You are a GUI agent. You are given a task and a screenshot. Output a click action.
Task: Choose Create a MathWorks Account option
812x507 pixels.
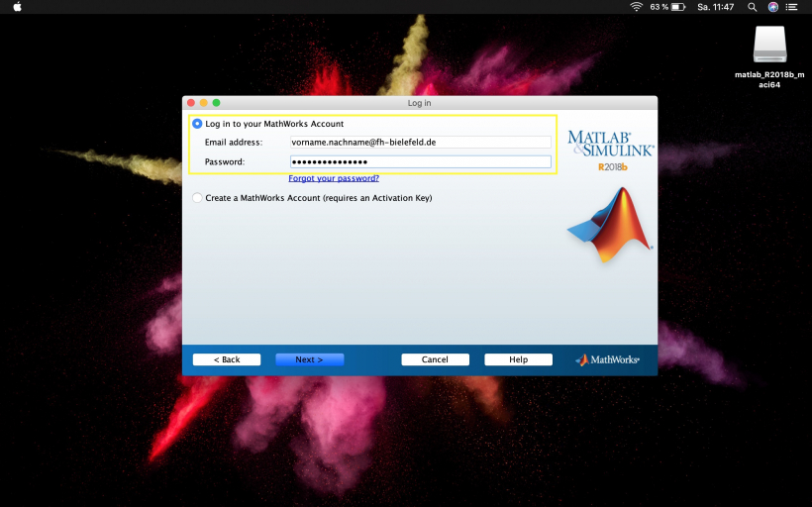click(x=197, y=198)
